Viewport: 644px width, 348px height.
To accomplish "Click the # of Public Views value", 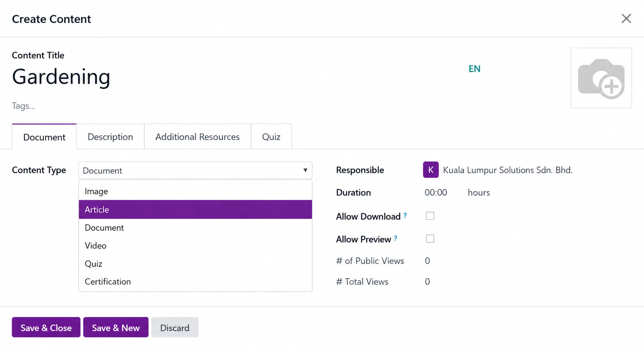I will 427,261.
